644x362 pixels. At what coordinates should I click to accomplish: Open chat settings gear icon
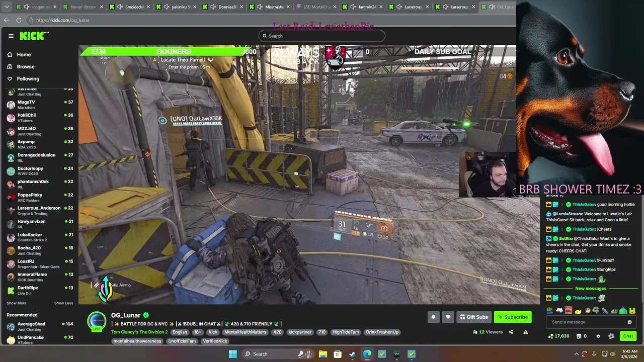[598, 336]
